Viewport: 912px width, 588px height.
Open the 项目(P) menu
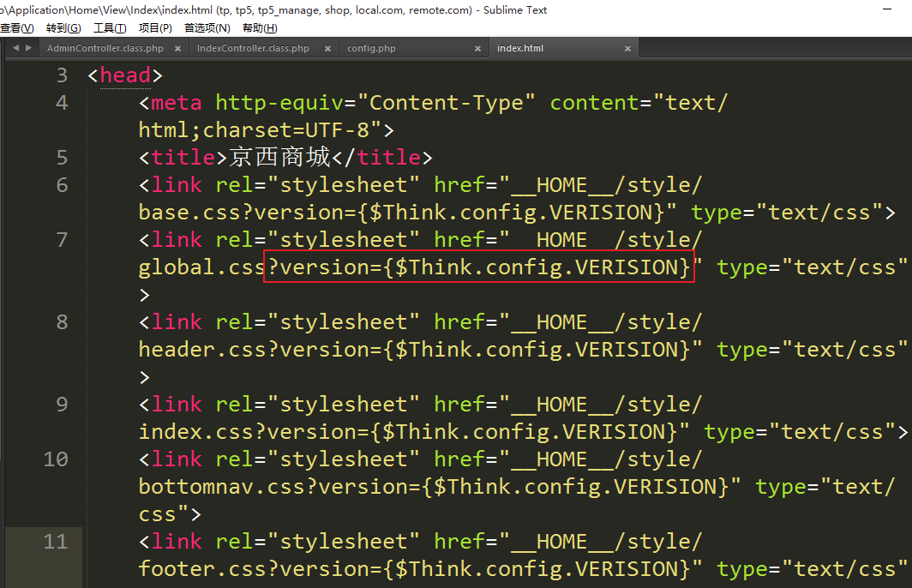[155, 28]
